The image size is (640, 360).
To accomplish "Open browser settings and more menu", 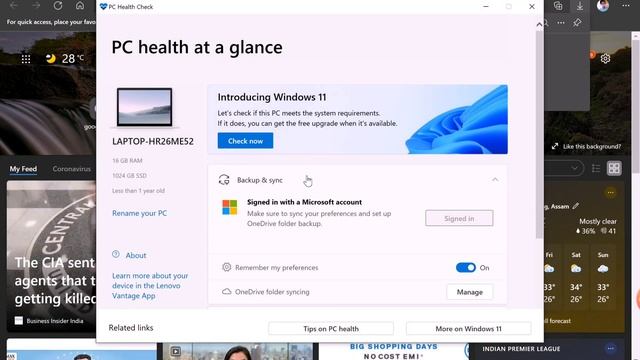I will point(626,6).
